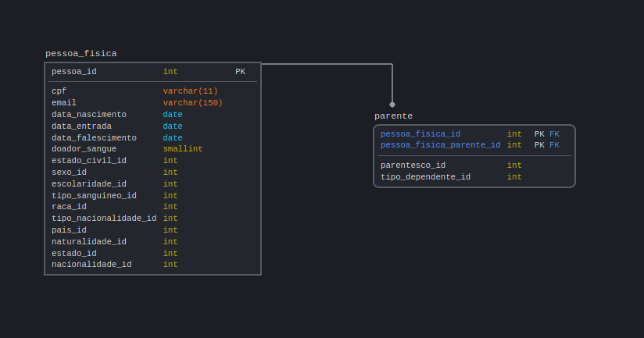Click the pessoa_fisica_parente_id foreign key link

[x=440, y=144]
